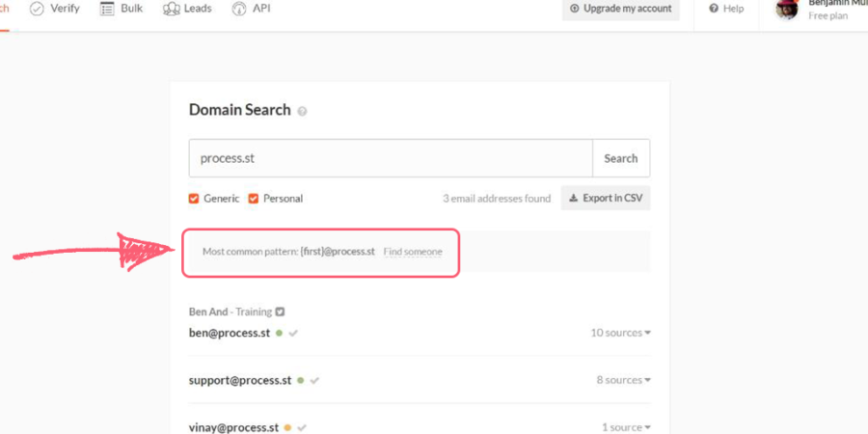Screen dimensions: 868x434
Task: Click the Verify checkmark icon
Action: coord(37,9)
